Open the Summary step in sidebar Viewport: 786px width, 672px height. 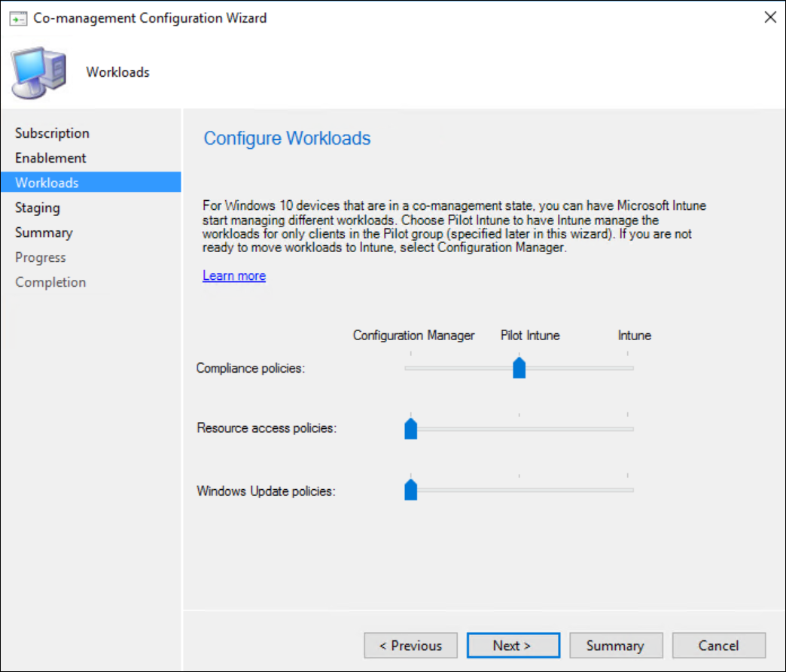(x=44, y=233)
